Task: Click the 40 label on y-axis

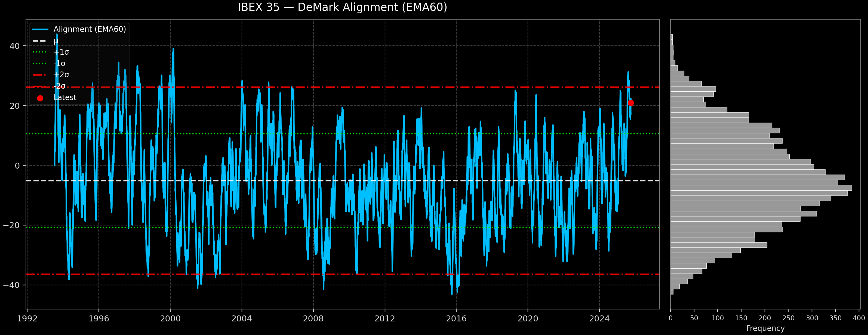Action: [x=14, y=46]
